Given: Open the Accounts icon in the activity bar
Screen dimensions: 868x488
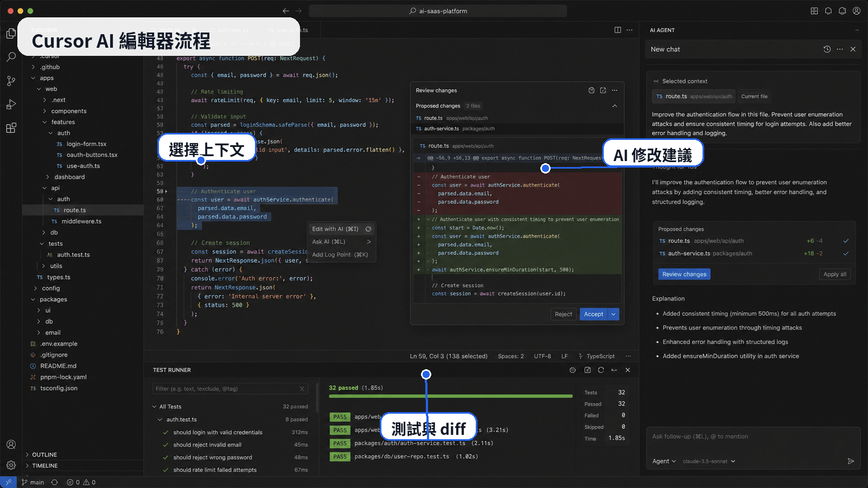Looking at the screenshot, I should [x=11, y=445].
